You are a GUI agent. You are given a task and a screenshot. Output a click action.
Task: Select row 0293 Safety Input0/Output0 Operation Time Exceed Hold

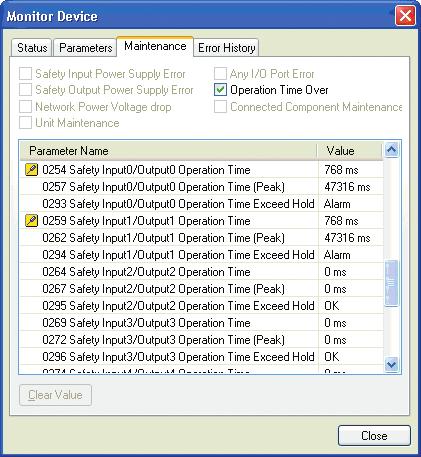coord(202,204)
